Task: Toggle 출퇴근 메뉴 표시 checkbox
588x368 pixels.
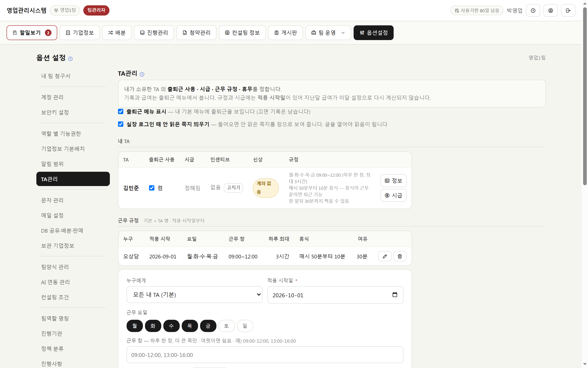Action: click(x=121, y=111)
